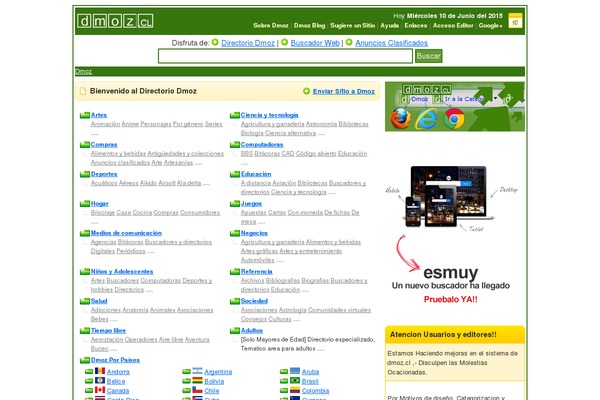The height and width of the screenshot is (400, 600).
Task: Click the folder icon beside Salud
Action: (x=85, y=301)
